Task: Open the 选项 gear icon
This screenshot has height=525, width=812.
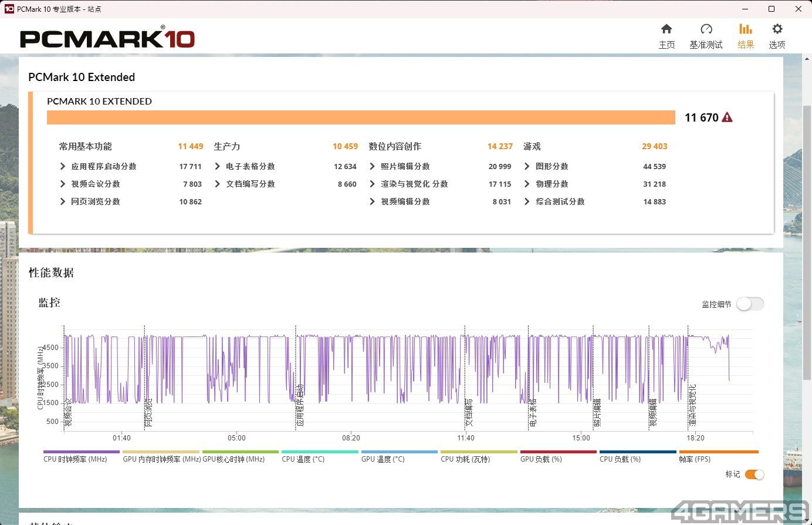Action: (777, 29)
